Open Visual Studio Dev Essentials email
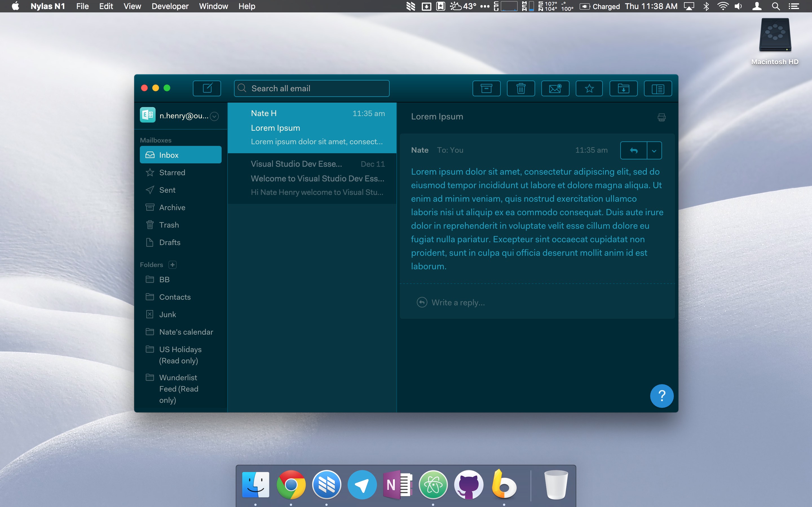Screen dimensions: 812x507 pyautogui.click(x=312, y=178)
